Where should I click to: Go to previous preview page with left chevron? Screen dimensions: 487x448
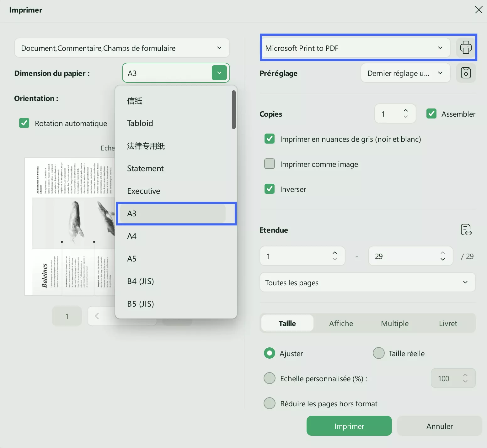[x=97, y=316]
